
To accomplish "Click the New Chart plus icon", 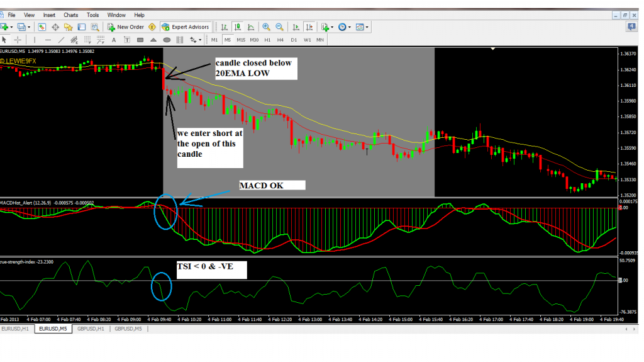I will pos(4,27).
